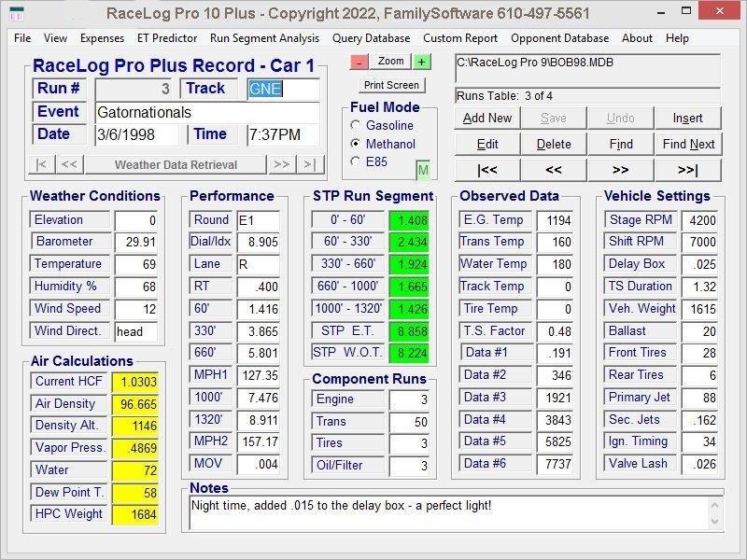Expand the Query Database menu
Image resolution: width=747 pixels, height=560 pixels.
[x=371, y=38]
